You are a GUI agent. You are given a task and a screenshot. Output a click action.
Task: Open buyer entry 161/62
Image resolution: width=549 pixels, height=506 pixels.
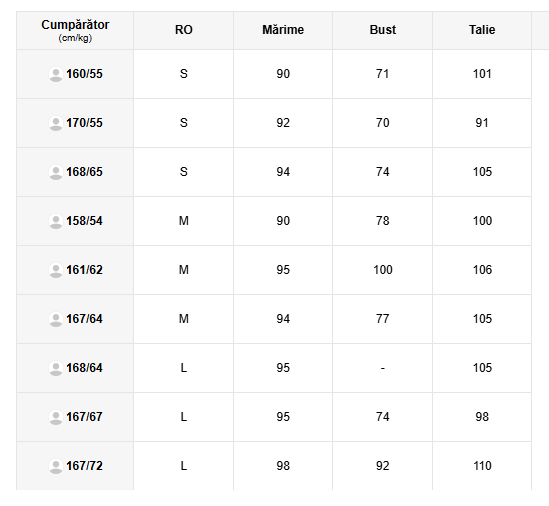(84, 270)
